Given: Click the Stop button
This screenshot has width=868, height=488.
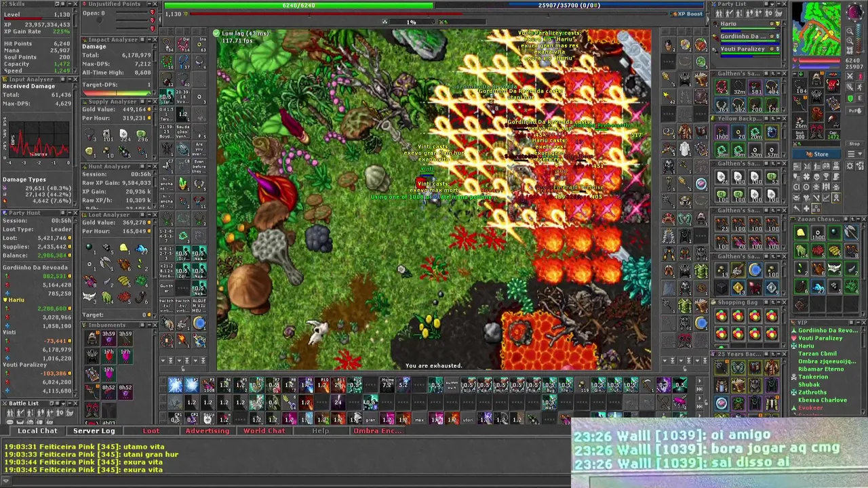Looking at the screenshot, I should click(854, 144).
